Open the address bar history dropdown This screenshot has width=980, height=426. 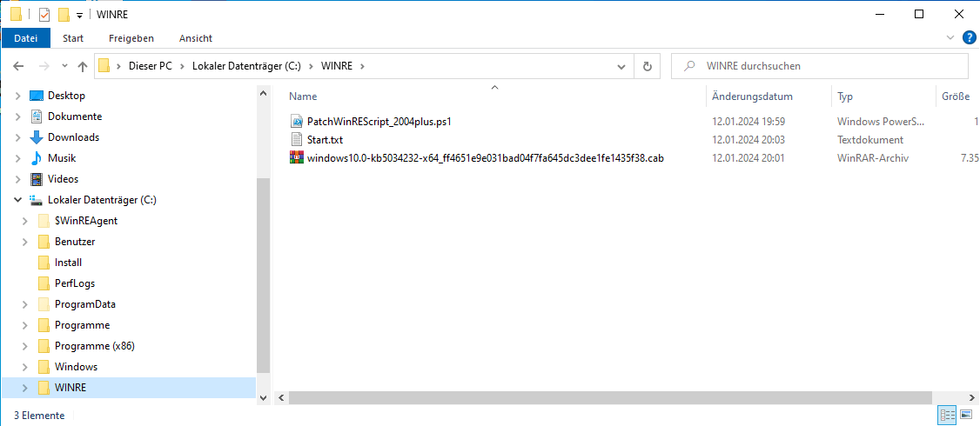[621, 66]
